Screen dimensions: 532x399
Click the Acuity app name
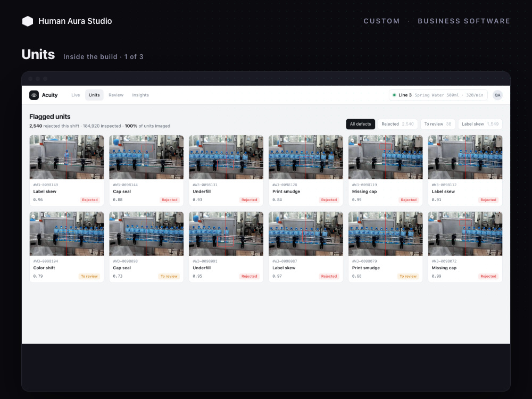(x=50, y=95)
